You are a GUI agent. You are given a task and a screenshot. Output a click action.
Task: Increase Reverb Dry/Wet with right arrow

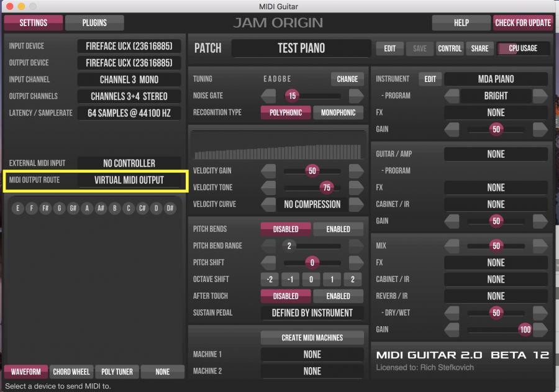click(540, 313)
